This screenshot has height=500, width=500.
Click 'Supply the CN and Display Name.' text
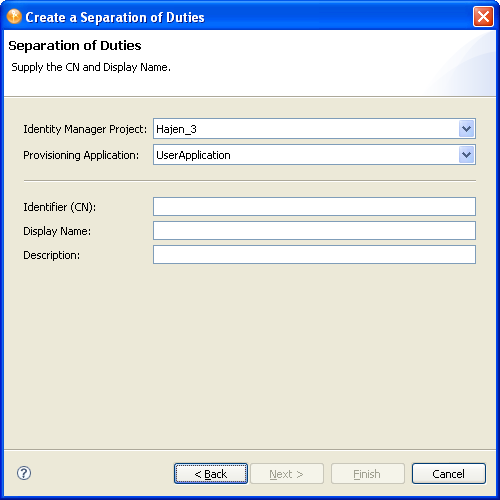coord(91,67)
